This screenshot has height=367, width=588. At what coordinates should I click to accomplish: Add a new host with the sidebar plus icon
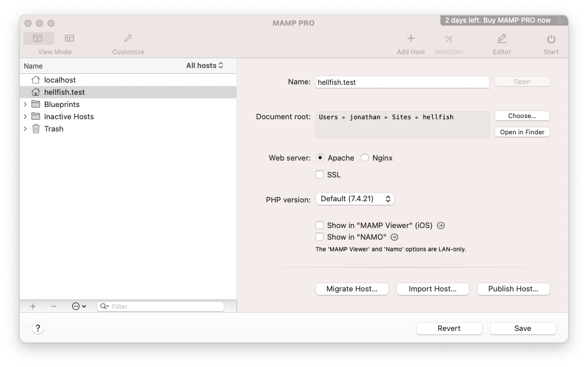[33, 306]
